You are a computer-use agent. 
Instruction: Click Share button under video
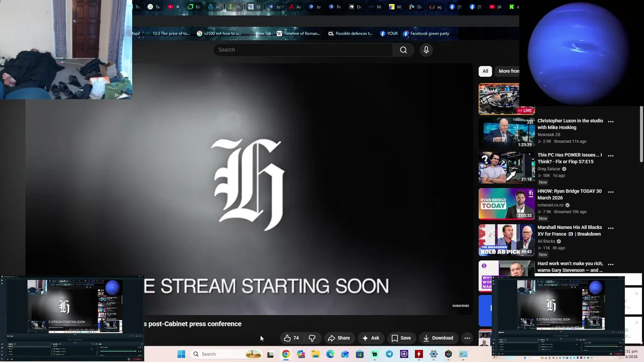pos(339,338)
